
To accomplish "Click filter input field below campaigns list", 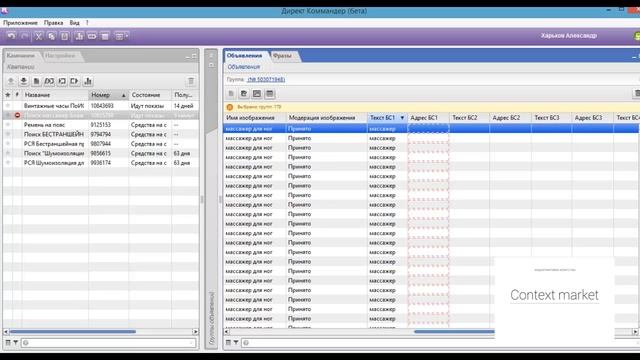I will coord(108,343).
